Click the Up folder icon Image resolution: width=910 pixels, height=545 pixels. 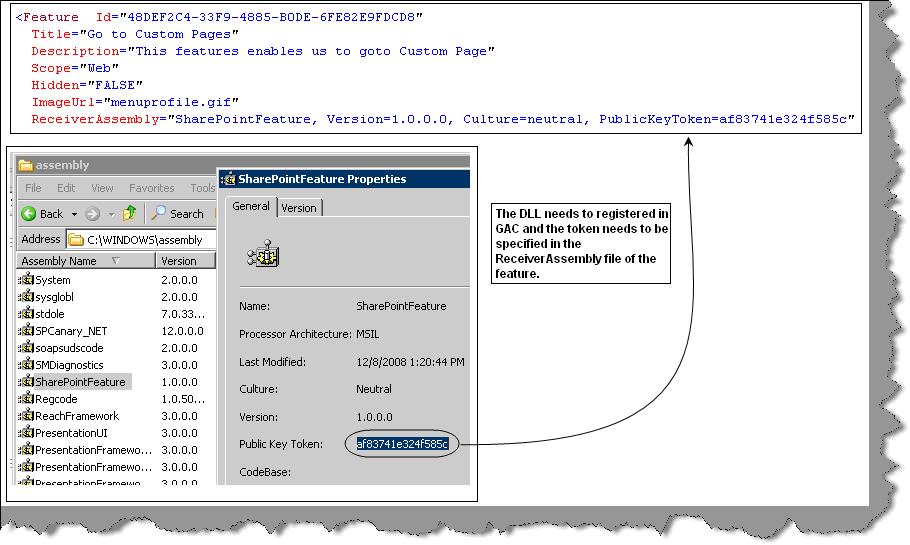[x=129, y=214]
